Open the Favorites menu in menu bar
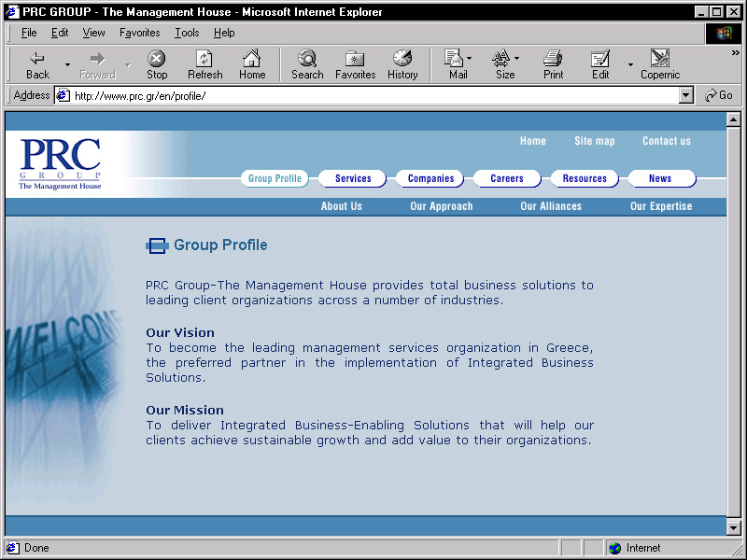Screen dimensions: 747x560 click(x=139, y=33)
